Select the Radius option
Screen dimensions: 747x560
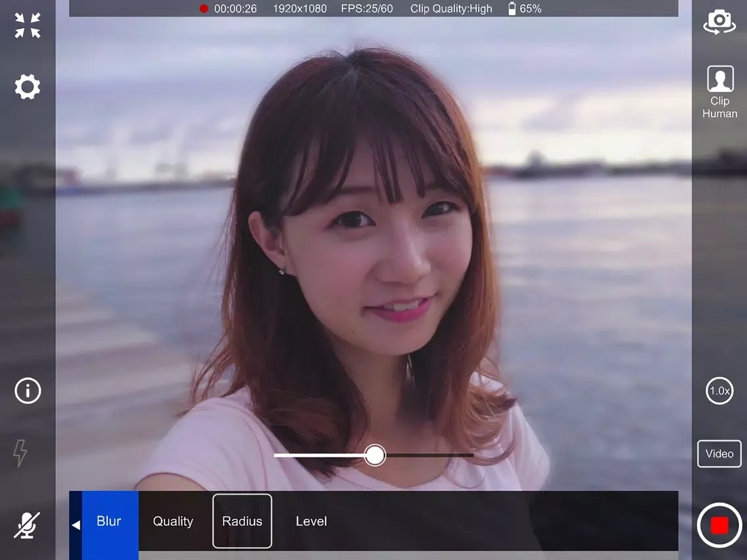242,521
